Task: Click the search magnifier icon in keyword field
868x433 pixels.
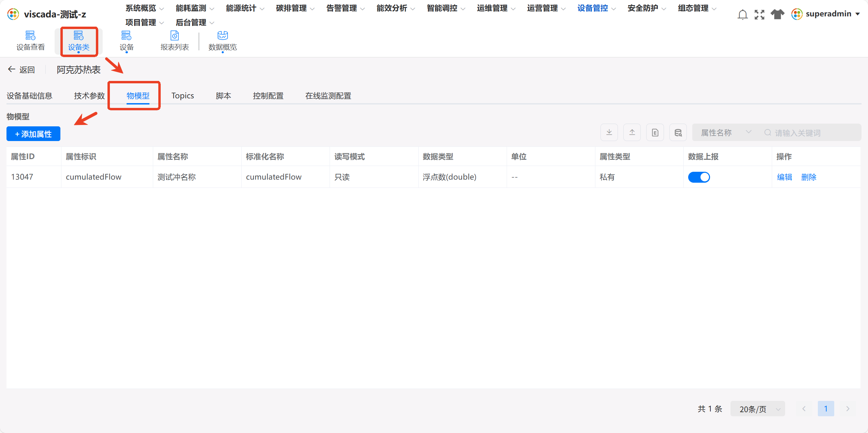Action: pos(768,132)
